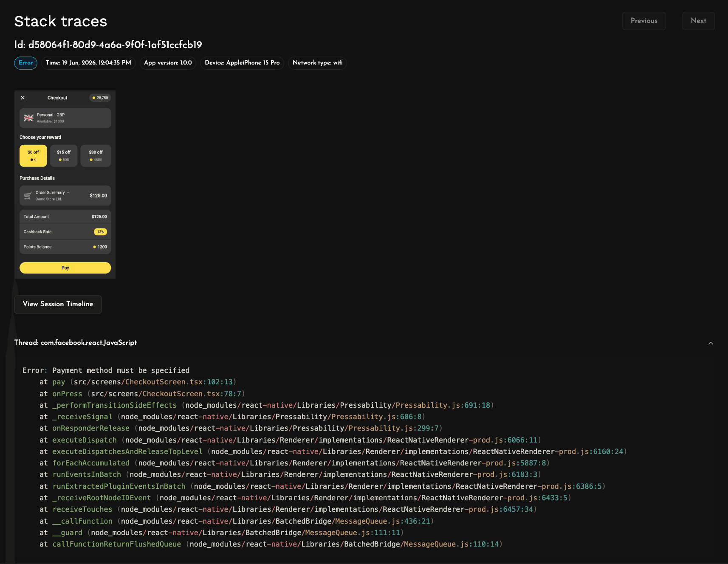Click the close X in Checkout screenshot

point(23,98)
